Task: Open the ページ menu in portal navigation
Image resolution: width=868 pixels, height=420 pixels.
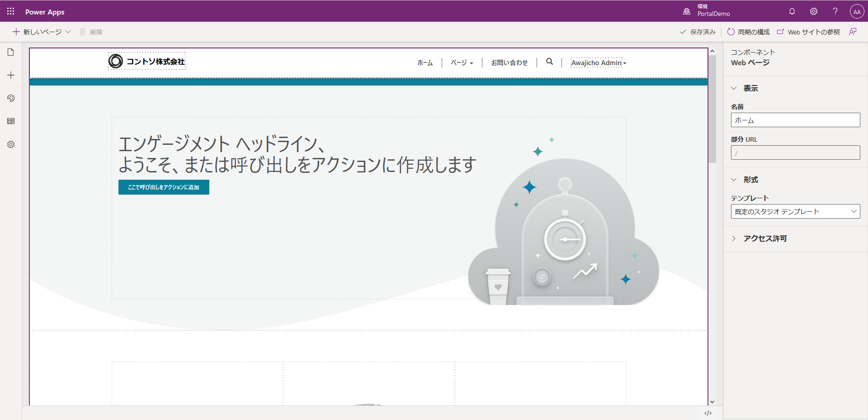Action: coord(462,63)
